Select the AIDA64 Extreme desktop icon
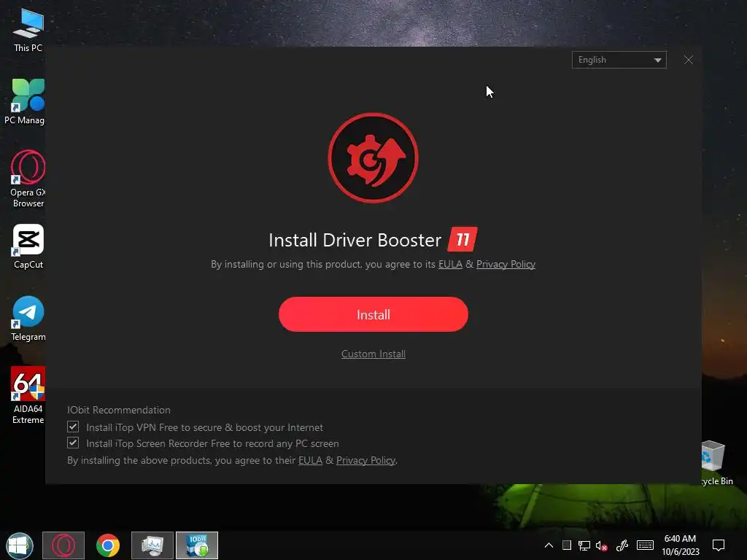The height and width of the screenshot is (560, 747). 28,395
